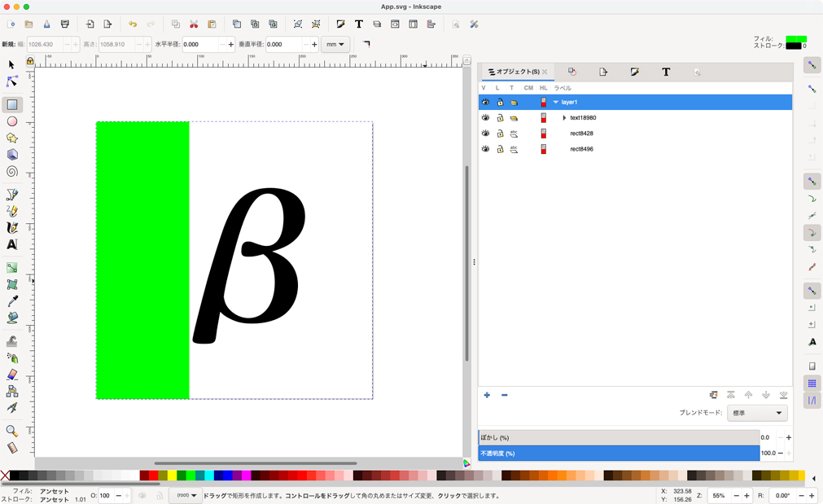Open the Export dialog tab
The image size is (823, 504).
pos(602,72)
